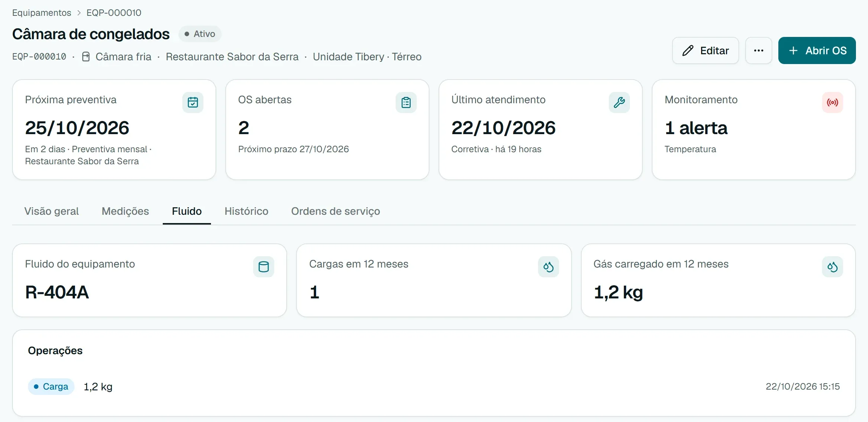Image resolution: width=868 pixels, height=422 pixels.
Task: Go to the Ordens de serviço tab
Action: tap(336, 211)
